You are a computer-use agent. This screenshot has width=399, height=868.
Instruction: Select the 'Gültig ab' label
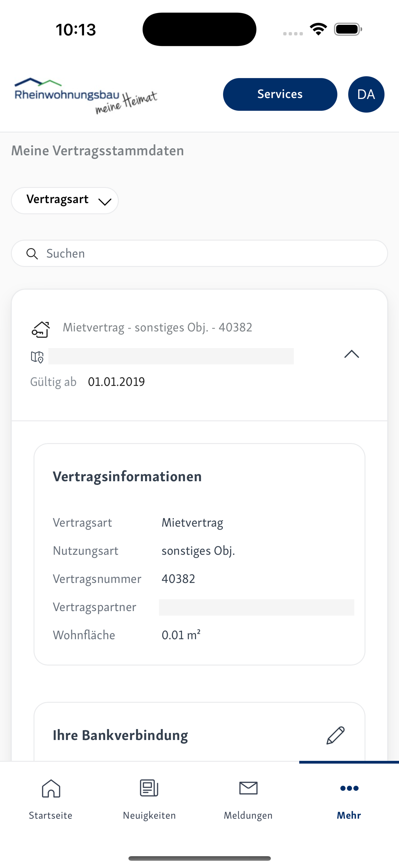(x=54, y=382)
